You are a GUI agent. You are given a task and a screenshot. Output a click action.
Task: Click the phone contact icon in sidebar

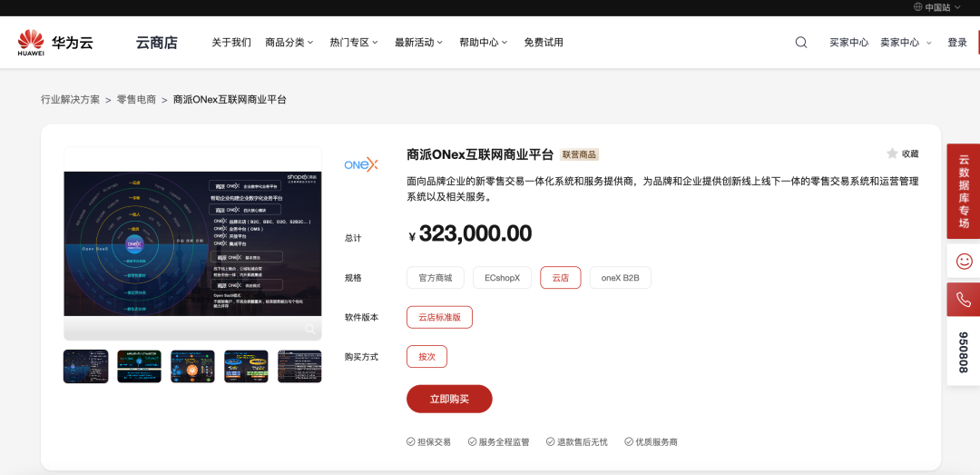pyautogui.click(x=964, y=299)
